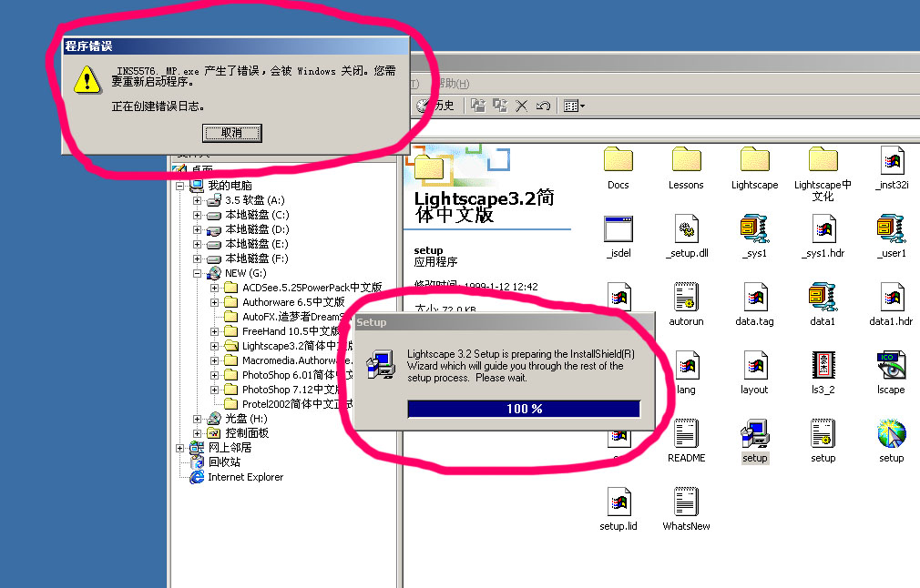The height and width of the screenshot is (588, 920).
Task: Click the Delete (X) toolbar icon
Action: click(521, 106)
